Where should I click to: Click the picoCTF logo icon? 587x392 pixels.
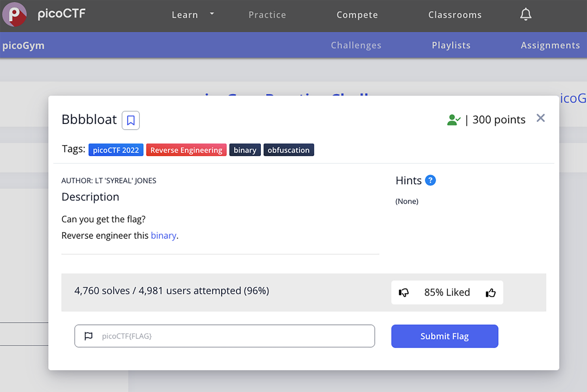point(14,14)
